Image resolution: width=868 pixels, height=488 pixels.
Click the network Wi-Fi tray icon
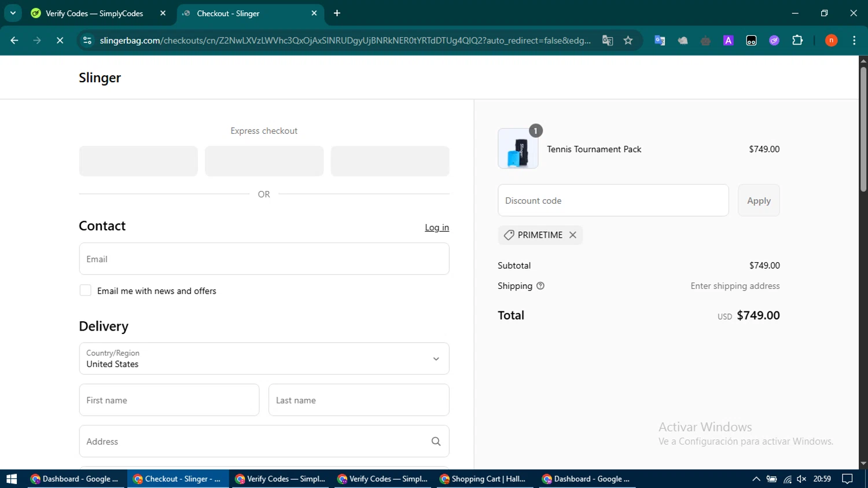(x=787, y=479)
